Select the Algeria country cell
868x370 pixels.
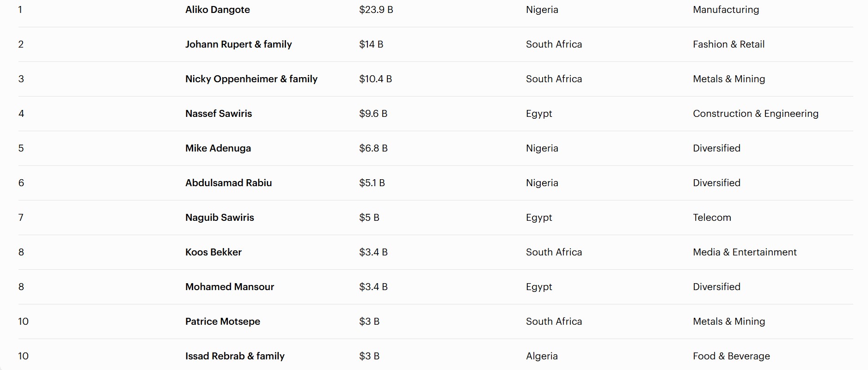[x=542, y=356]
